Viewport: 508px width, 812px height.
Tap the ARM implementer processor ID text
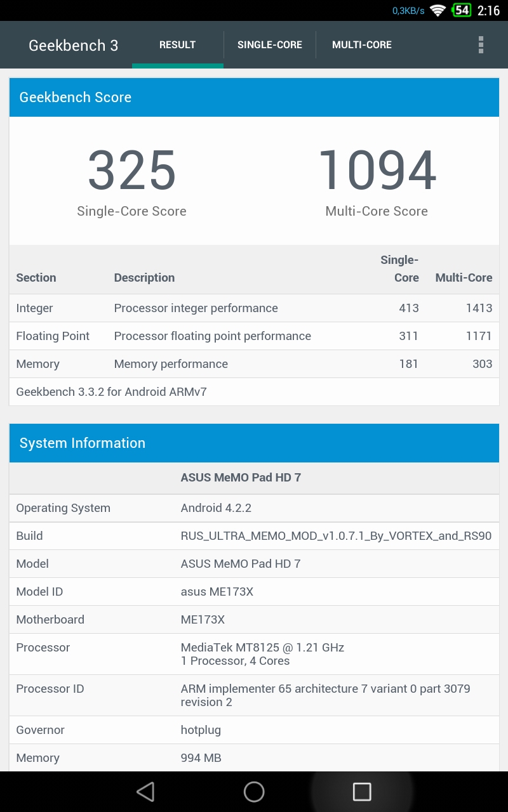click(325, 695)
